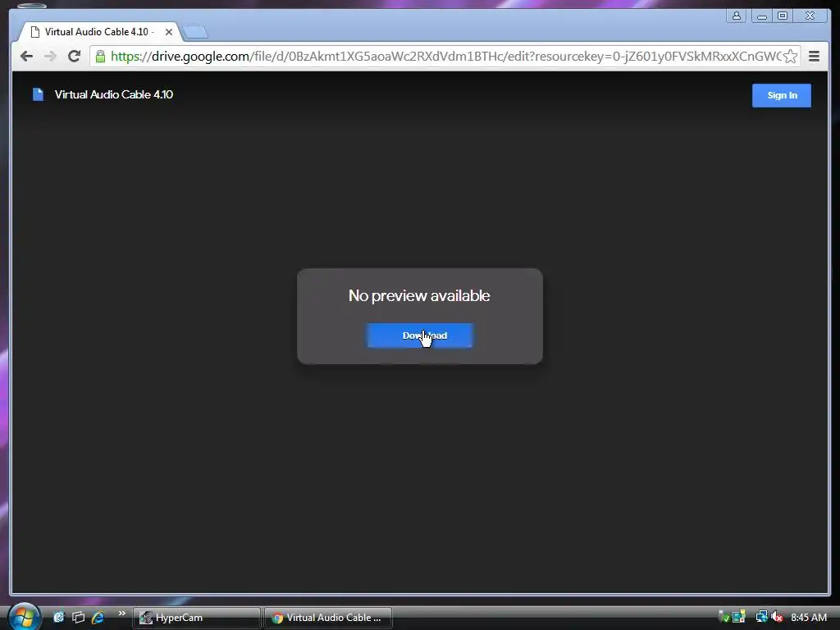Click the first quick launch icon

(58, 617)
